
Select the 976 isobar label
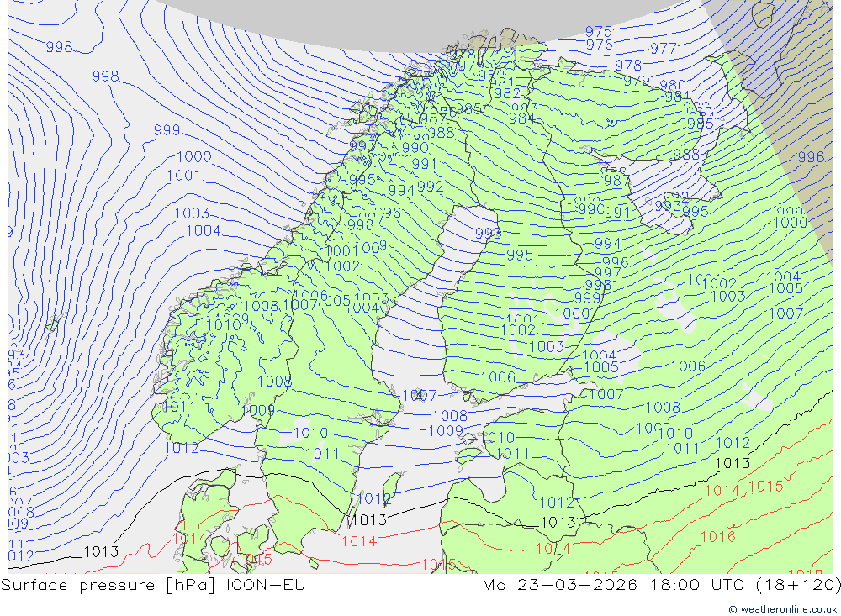pyautogui.click(x=599, y=45)
